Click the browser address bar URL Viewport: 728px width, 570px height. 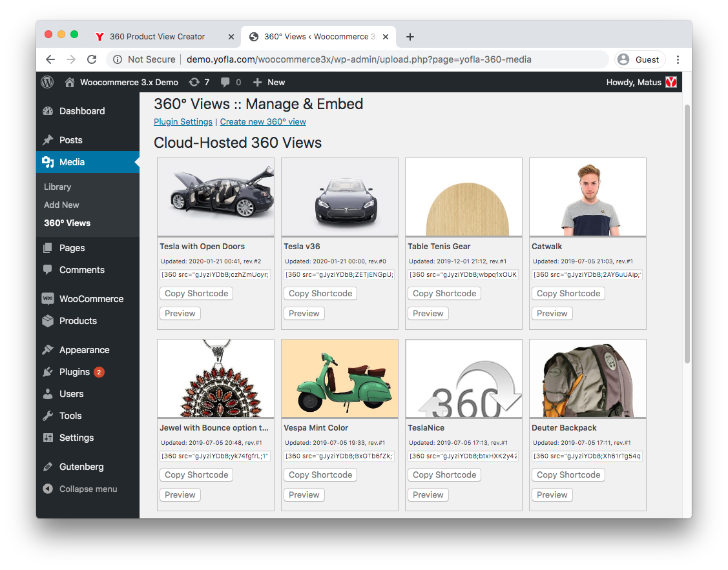coord(359,59)
